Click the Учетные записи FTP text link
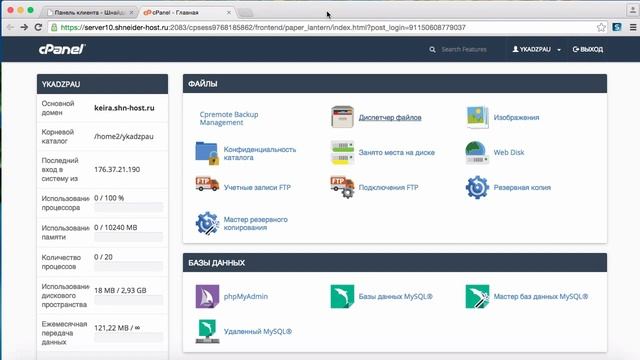 point(257,187)
